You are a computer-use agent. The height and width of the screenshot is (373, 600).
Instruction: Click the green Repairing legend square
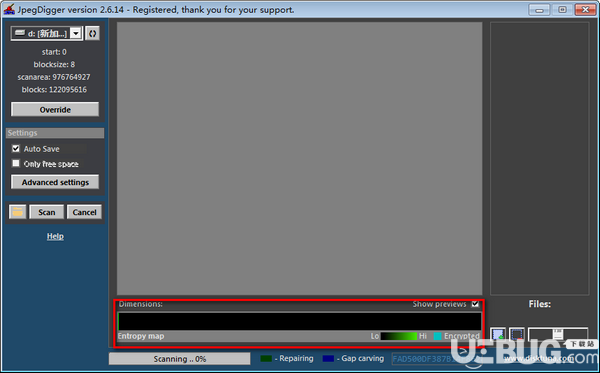[x=266, y=358]
